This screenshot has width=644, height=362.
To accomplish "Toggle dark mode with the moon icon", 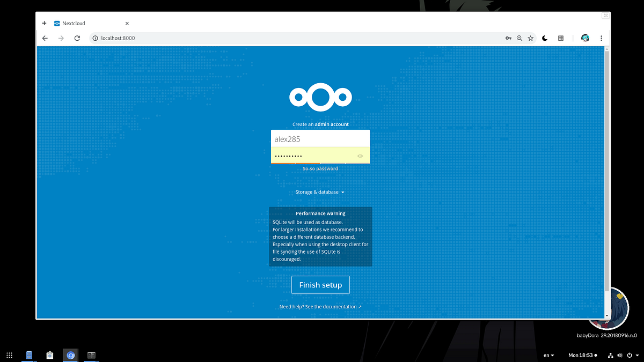I will point(544,38).
